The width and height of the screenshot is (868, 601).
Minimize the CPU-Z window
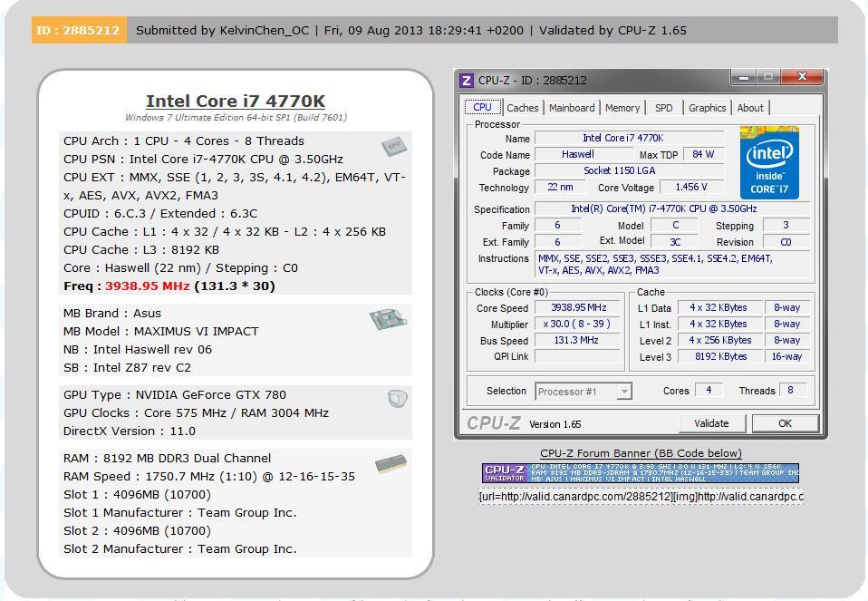[744, 78]
